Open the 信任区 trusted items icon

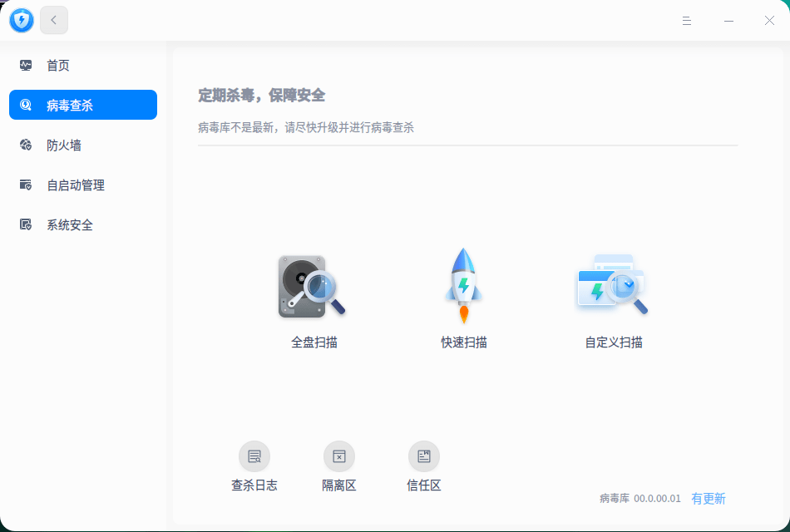pos(424,456)
